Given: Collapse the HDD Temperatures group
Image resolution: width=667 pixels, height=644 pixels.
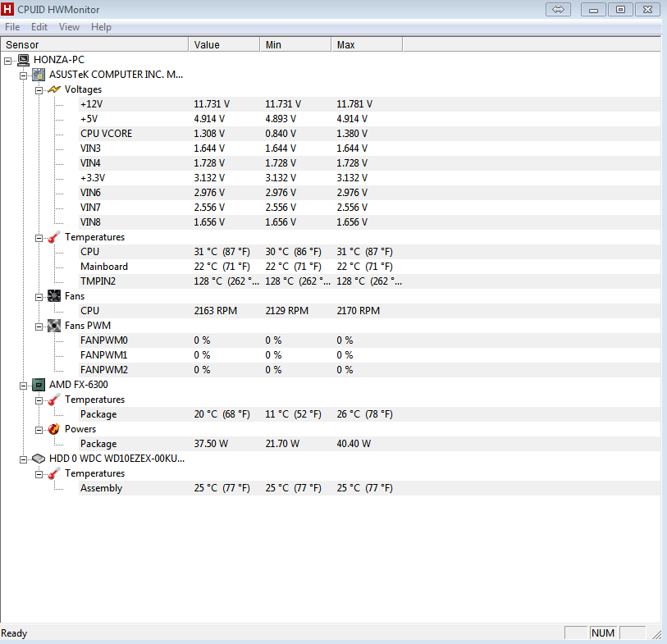Looking at the screenshot, I should 39,474.
